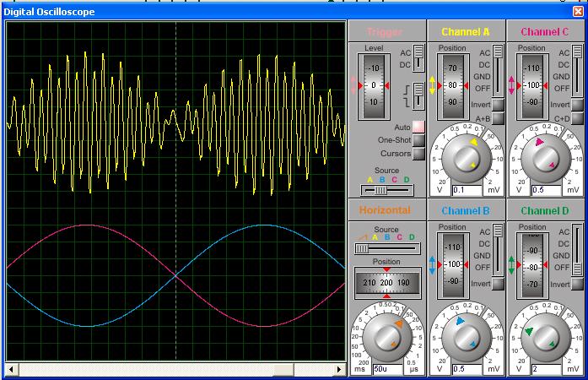Viewport: 588px width, 380px height.
Task: Click the Channel A heading
Action: coord(466,32)
